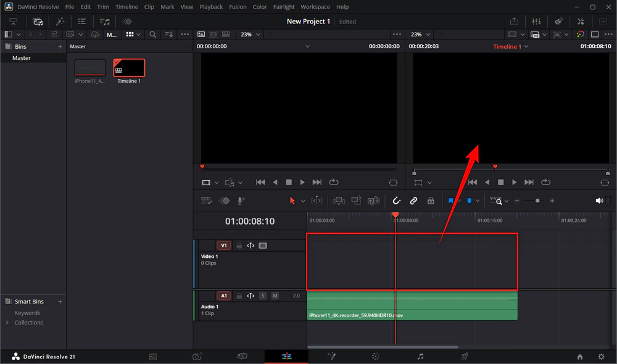Toggle Linked Selection chain icon
Screen dimensions: 617x364
tap(413, 201)
